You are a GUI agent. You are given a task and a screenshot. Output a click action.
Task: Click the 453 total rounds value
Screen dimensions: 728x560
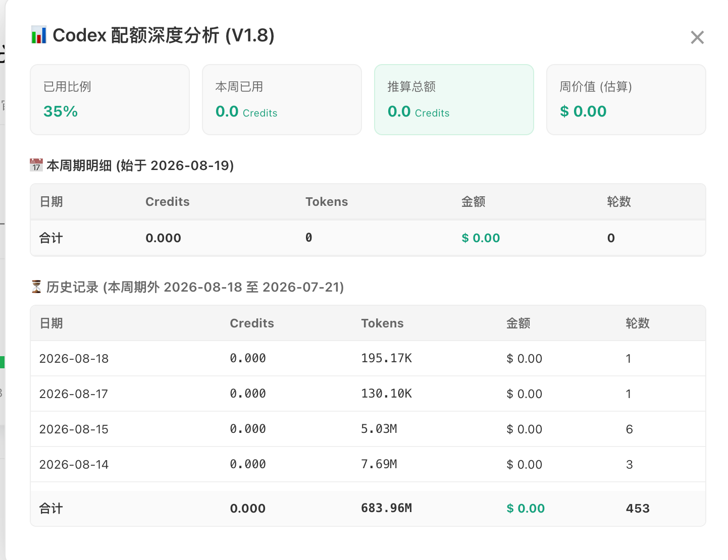point(638,509)
